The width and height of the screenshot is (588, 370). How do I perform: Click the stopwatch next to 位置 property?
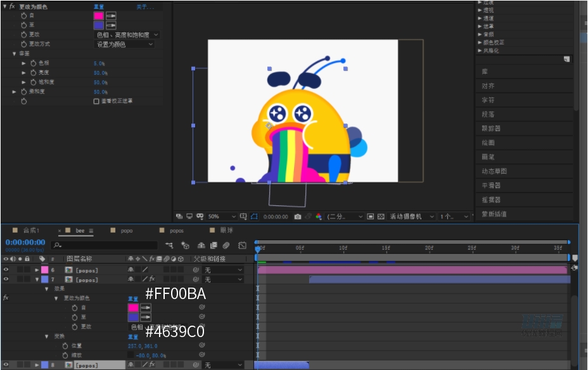coord(65,346)
